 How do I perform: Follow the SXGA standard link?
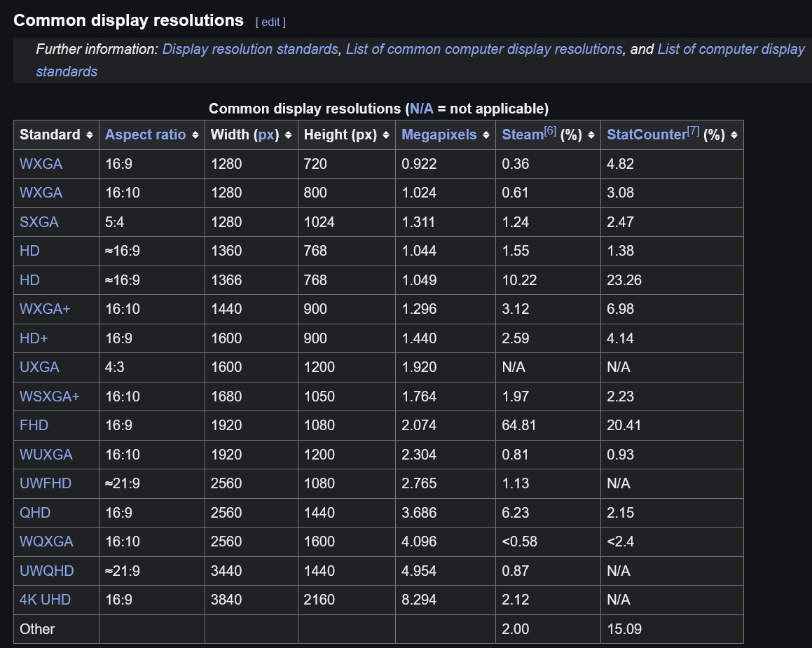click(39, 222)
